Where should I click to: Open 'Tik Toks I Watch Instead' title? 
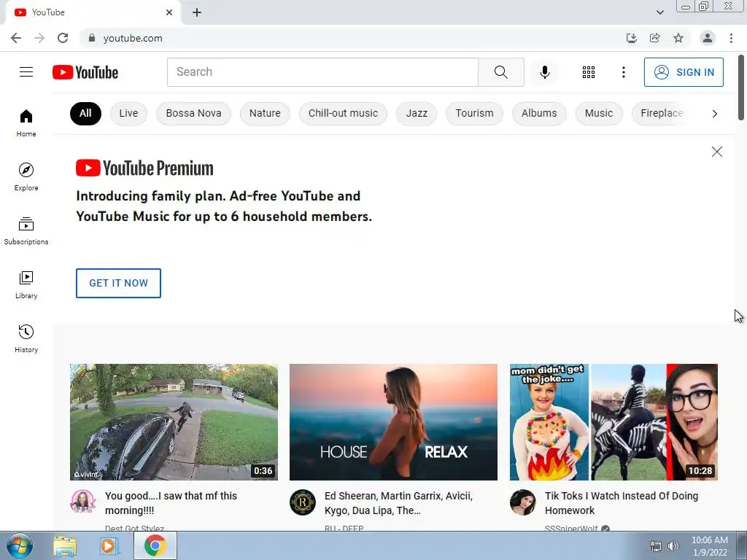pyautogui.click(x=622, y=503)
